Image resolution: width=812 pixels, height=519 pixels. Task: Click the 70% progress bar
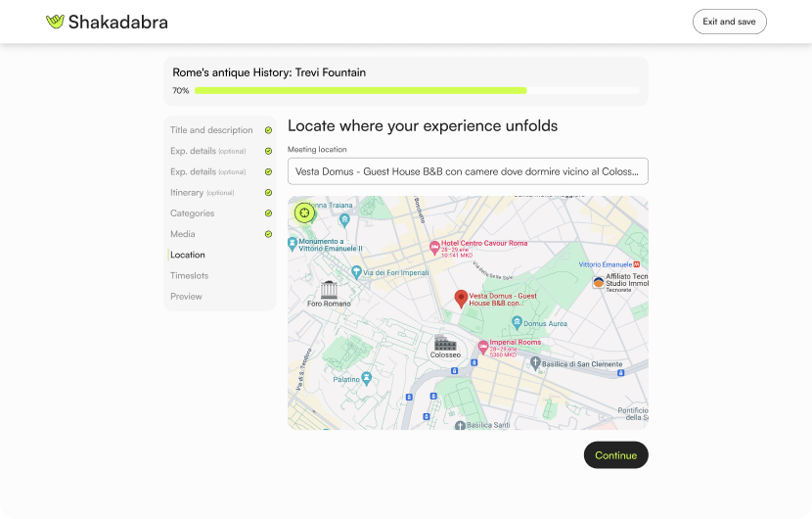416,90
